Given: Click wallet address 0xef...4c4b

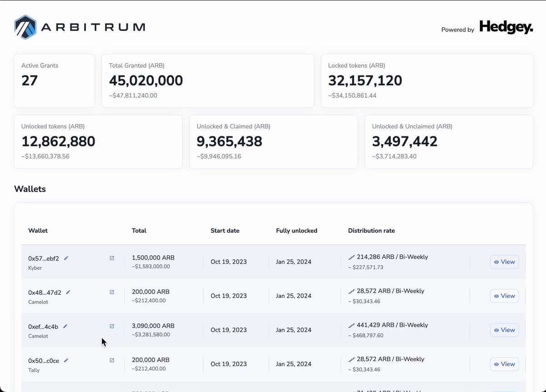Looking at the screenshot, I should (43, 327).
